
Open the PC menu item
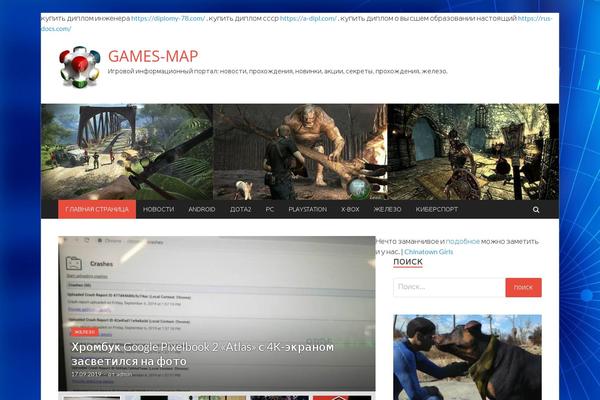pos(270,209)
